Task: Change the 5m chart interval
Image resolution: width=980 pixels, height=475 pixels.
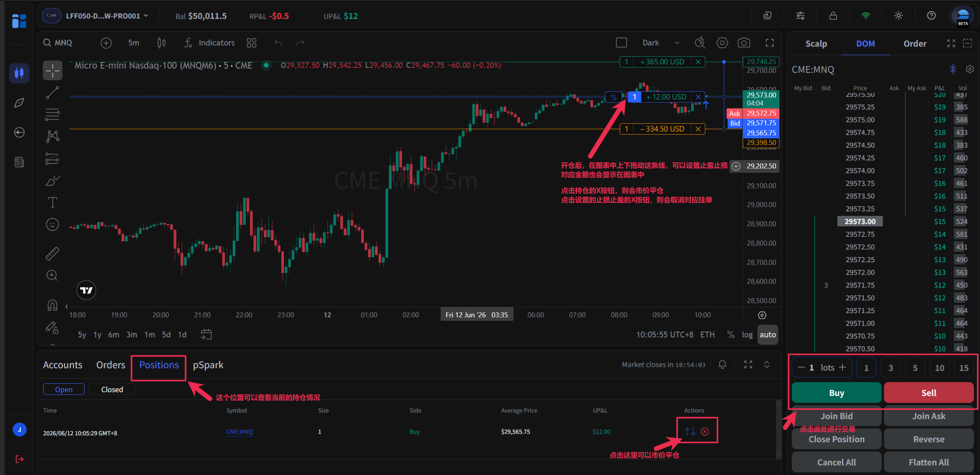Action: tap(134, 43)
